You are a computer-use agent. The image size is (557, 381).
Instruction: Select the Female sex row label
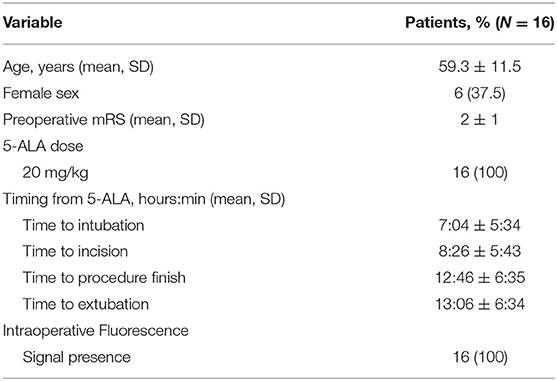pyautogui.click(x=41, y=93)
